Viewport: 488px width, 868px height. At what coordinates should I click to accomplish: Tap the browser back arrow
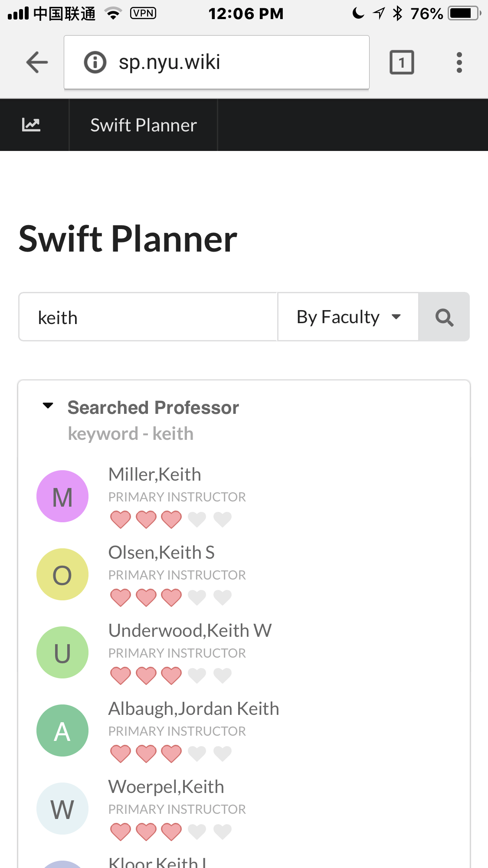37,62
